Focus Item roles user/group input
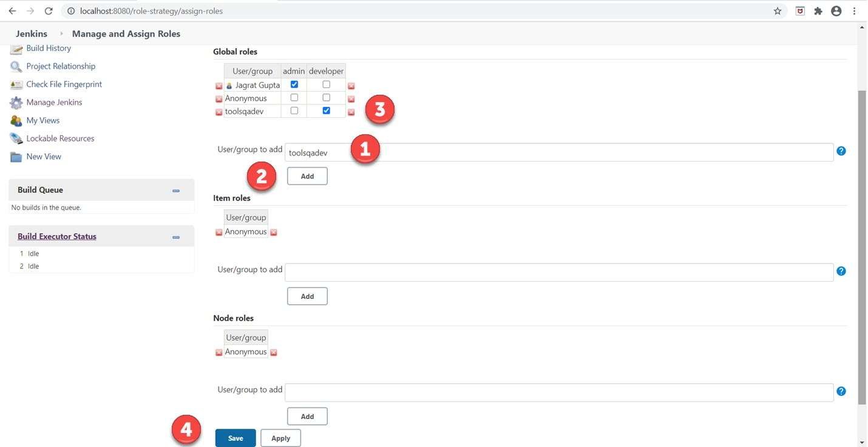Image resolution: width=868 pixels, height=447 pixels. tap(559, 273)
